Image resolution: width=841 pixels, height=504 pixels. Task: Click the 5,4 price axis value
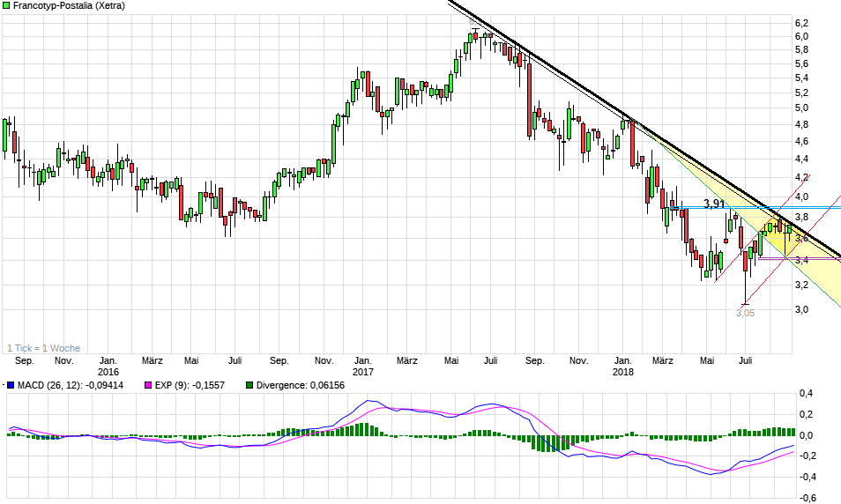point(801,78)
